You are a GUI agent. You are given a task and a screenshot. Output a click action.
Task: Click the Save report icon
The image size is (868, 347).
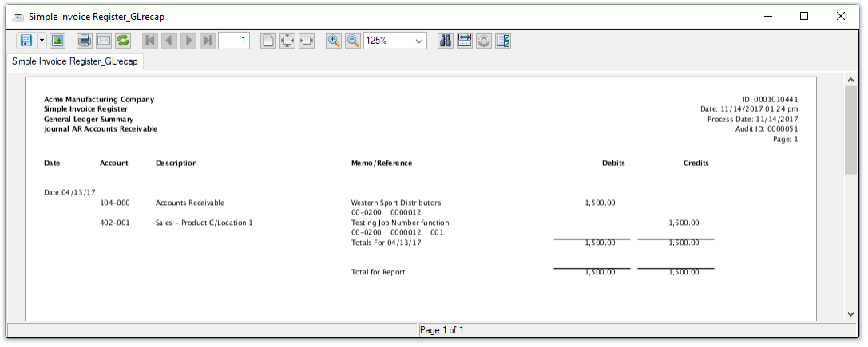[x=26, y=41]
